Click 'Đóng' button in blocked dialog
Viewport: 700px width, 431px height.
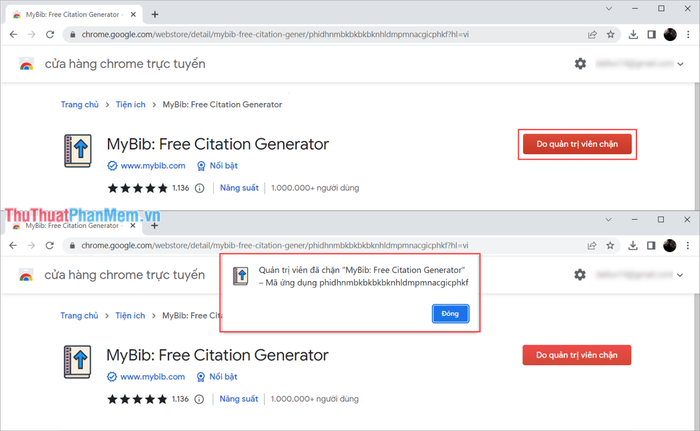coord(450,314)
